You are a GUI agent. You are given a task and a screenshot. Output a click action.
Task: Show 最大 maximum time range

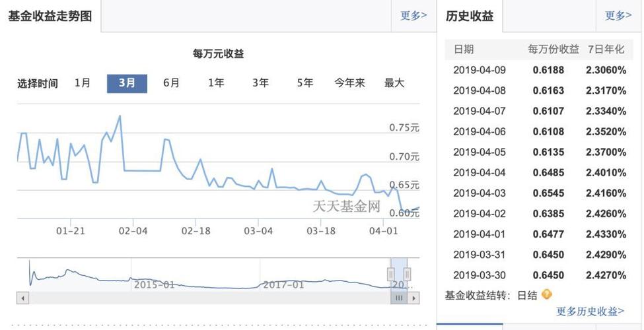coord(394,82)
